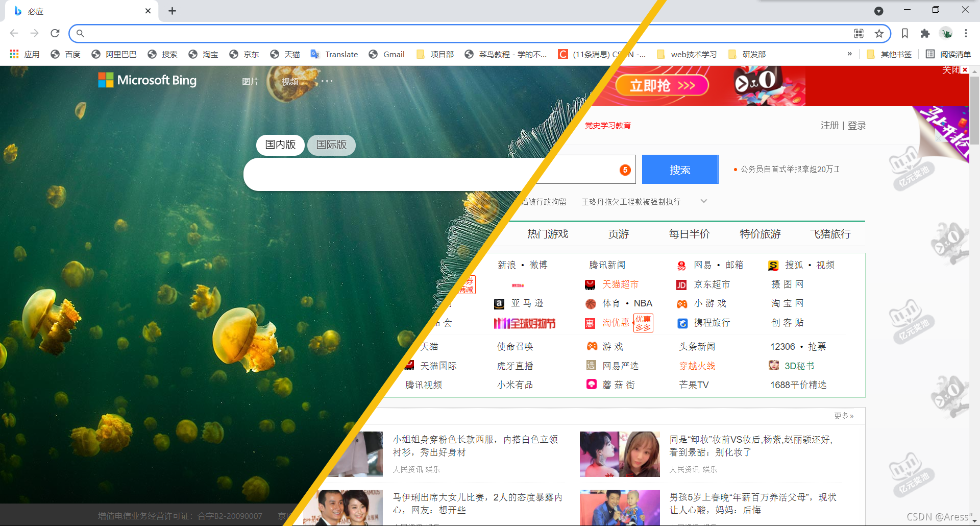
Task: Open the 阿里巴巴 bookmark
Action: (114, 54)
